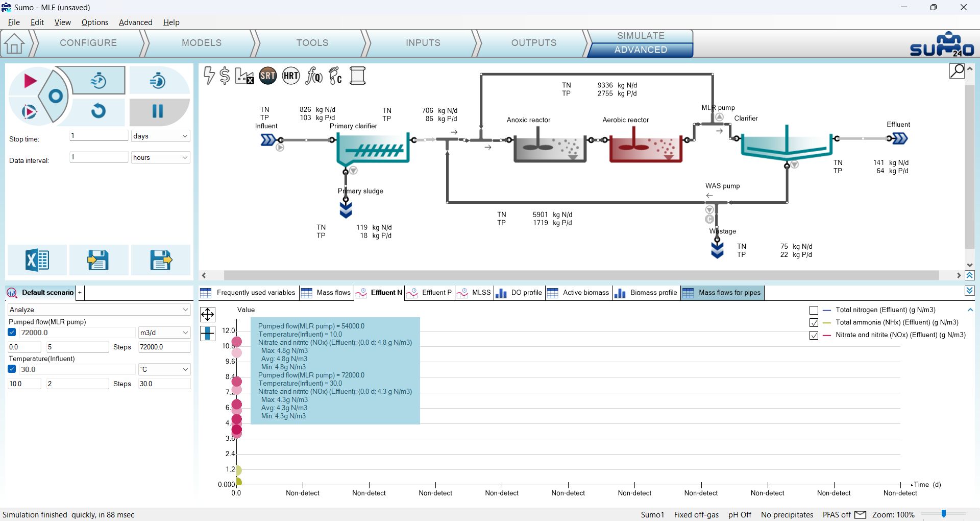Click the f(x) function icon
980x521 pixels.
[x=313, y=76]
